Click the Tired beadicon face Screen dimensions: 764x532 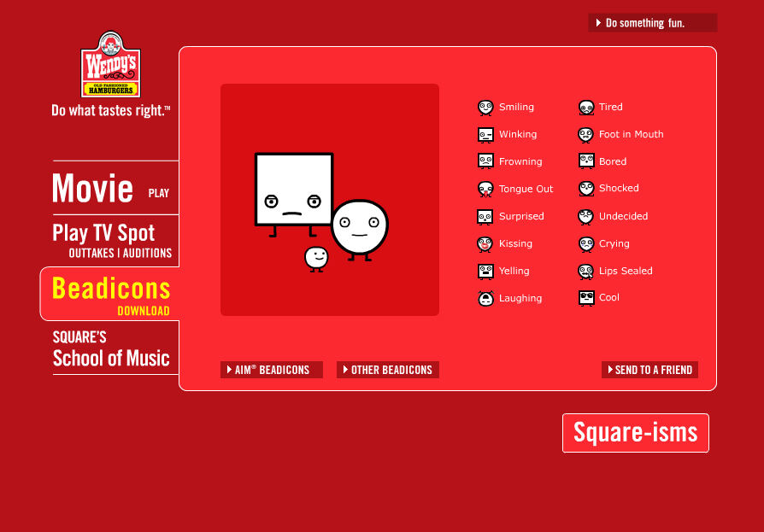click(586, 108)
